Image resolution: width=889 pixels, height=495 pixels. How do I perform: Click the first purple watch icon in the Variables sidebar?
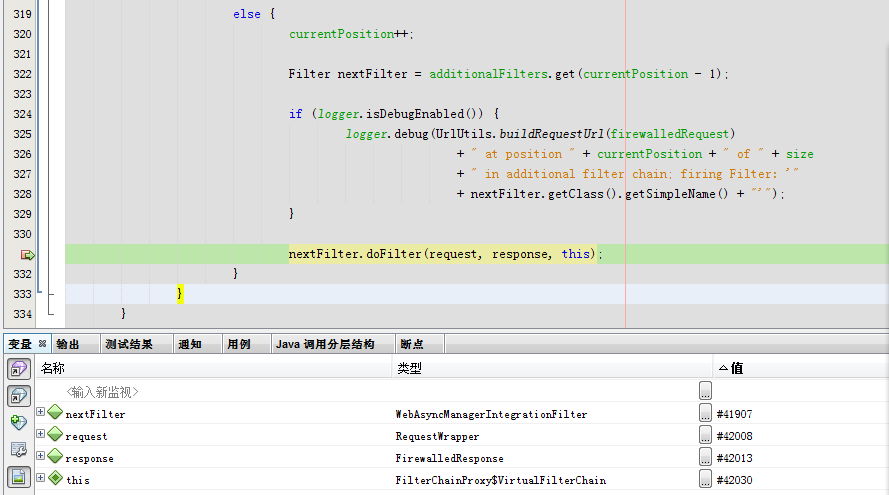coord(19,369)
